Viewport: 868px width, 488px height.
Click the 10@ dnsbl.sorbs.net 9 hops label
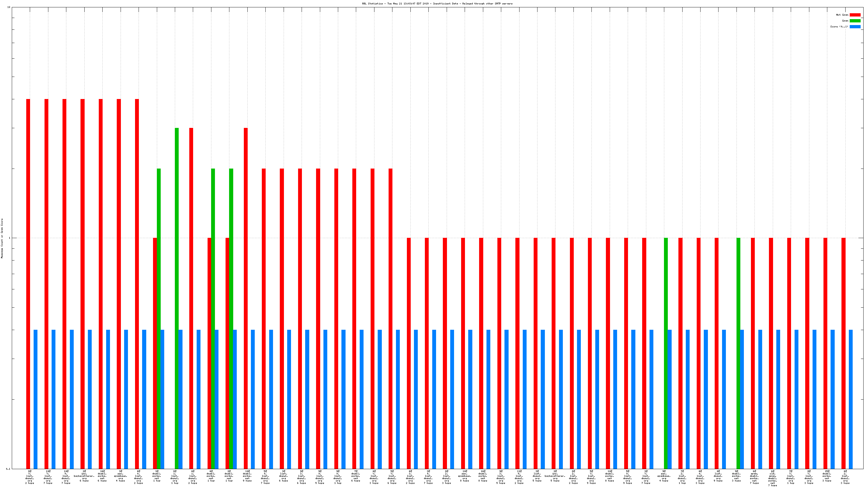coord(247,476)
